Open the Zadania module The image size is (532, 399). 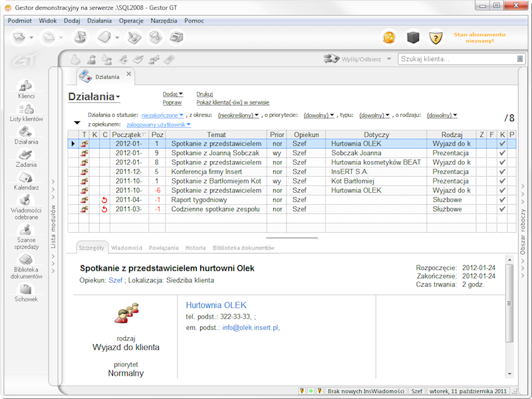click(27, 160)
